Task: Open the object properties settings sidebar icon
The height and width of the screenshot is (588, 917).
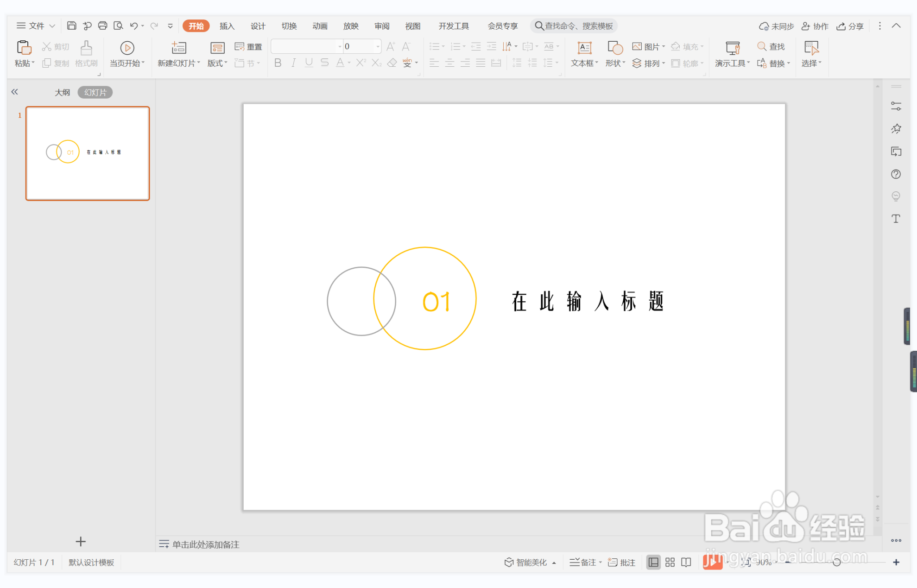Action: (x=896, y=107)
